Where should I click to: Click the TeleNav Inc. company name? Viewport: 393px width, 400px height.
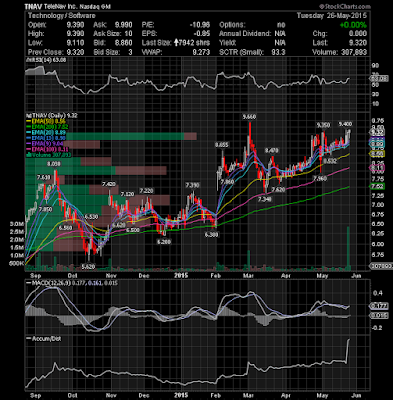[x=61, y=7]
